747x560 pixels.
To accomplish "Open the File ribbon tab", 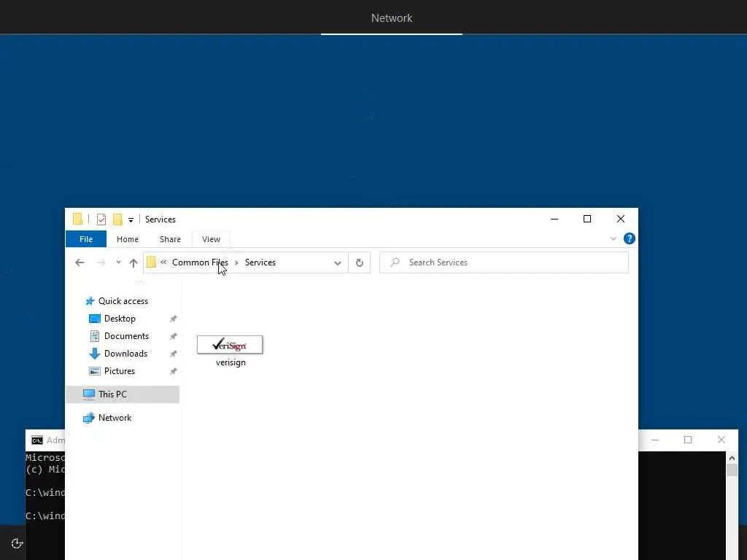I will [x=86, y=239].
